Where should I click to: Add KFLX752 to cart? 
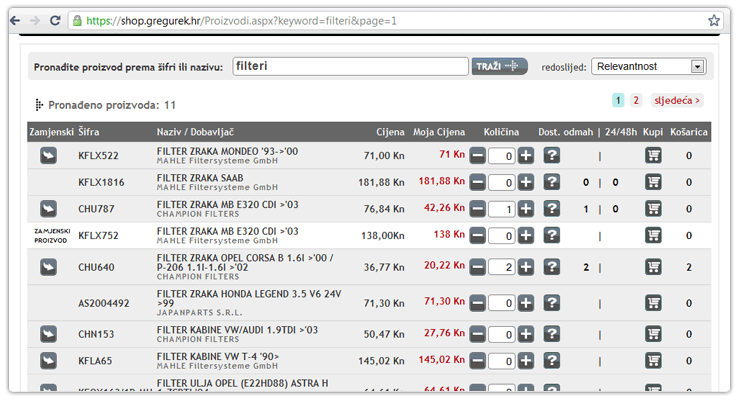(x=653, y=236)
